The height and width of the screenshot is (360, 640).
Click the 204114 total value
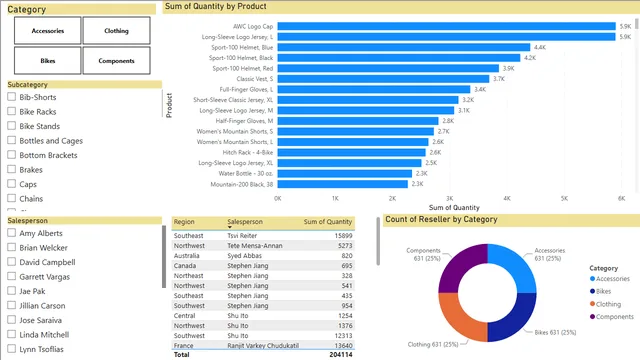pos(341,355)
